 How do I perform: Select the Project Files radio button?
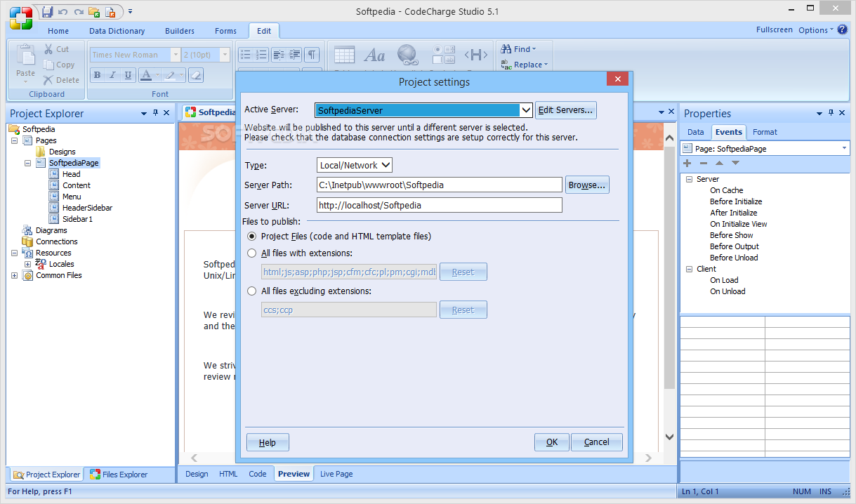(252, 237)
